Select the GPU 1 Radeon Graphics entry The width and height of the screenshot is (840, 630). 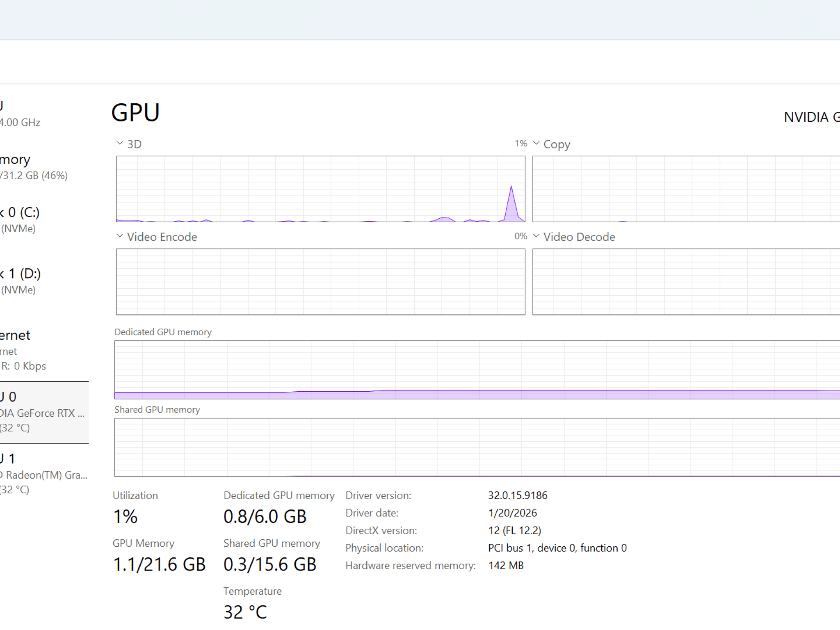coord(44,474)
